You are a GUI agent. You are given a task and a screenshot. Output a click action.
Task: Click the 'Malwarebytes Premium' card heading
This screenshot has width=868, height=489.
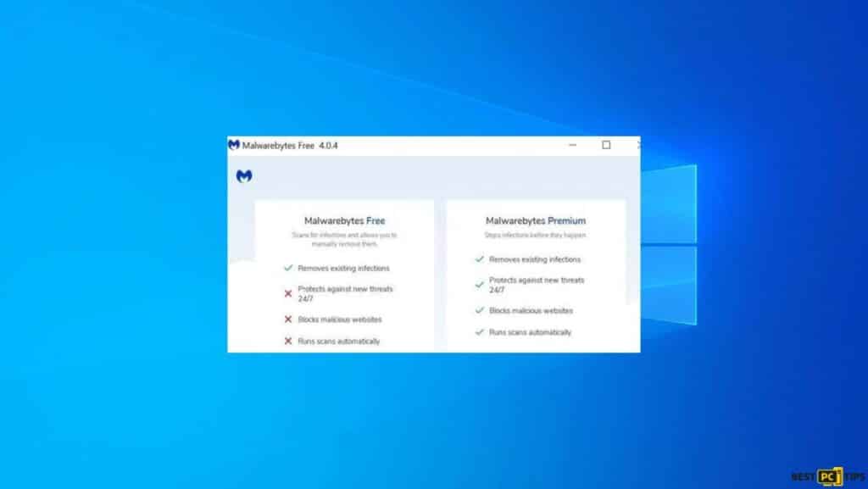[x=536, y=220]
